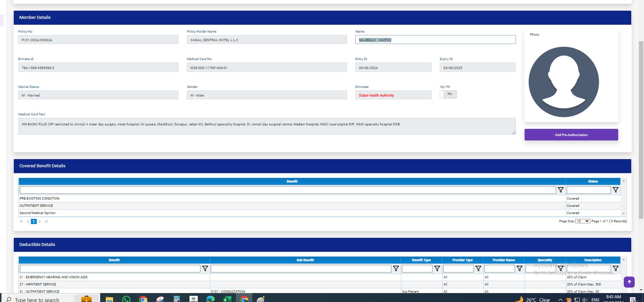Sort by Benefit column in Covered Benefit Details
This screenshot has width=644, height=302.
292,181
